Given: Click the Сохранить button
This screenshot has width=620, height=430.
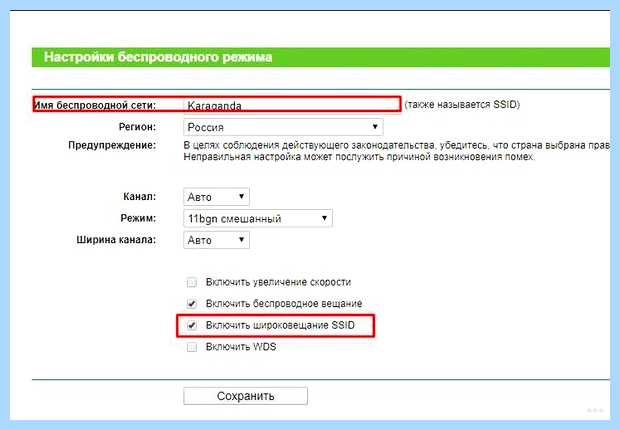Looking at the screenshot, I should [x=246, y=396].
